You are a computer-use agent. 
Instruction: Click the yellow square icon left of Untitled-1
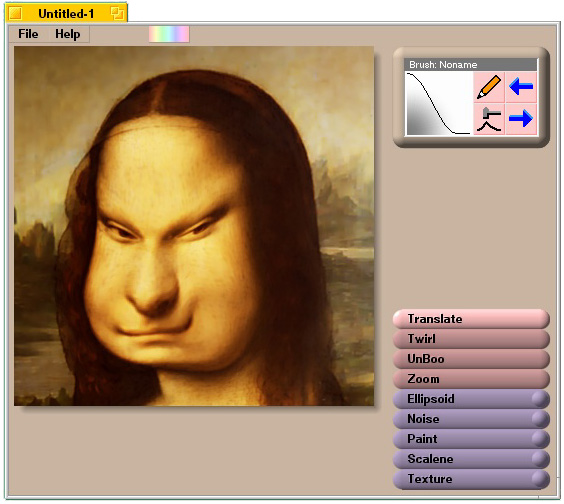tap(15, 14)
